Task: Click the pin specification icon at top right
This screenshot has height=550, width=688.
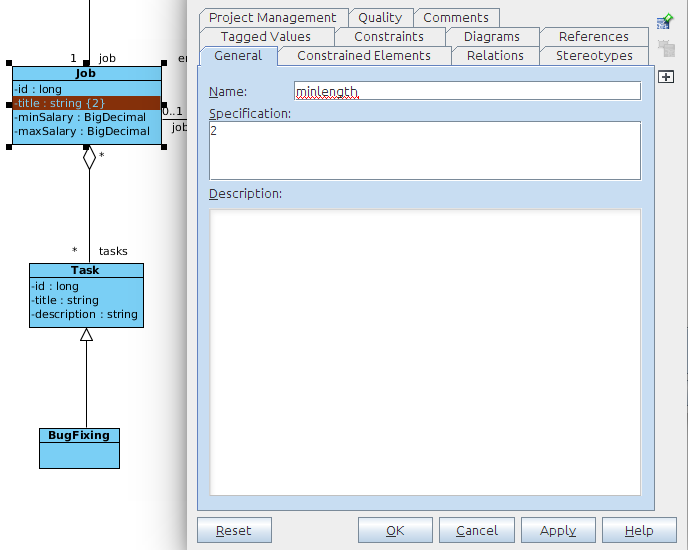Action: coord(666,22)
